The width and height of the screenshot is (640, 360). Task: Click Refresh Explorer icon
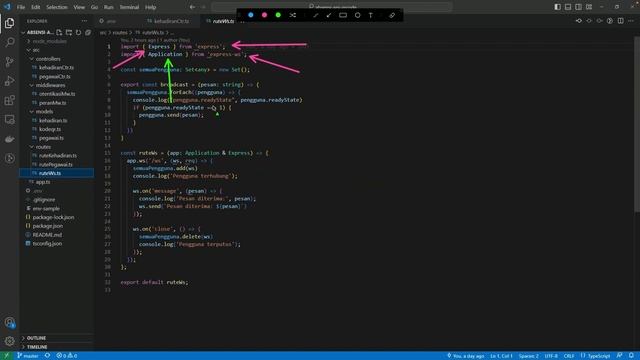[x=78, y=32]
